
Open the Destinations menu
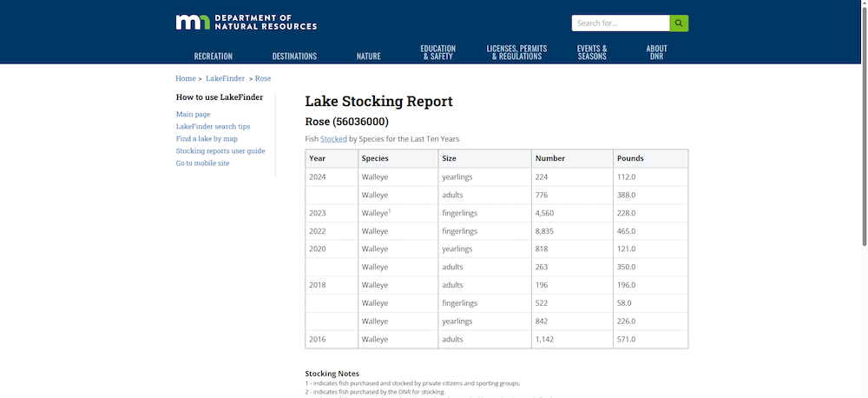click(294, 56)
